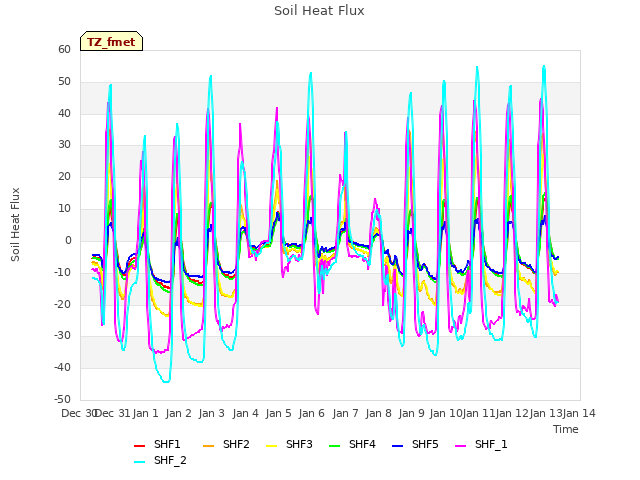
Task: Toggle the SHF2 legend entry
Action: (x=226, y=444)
